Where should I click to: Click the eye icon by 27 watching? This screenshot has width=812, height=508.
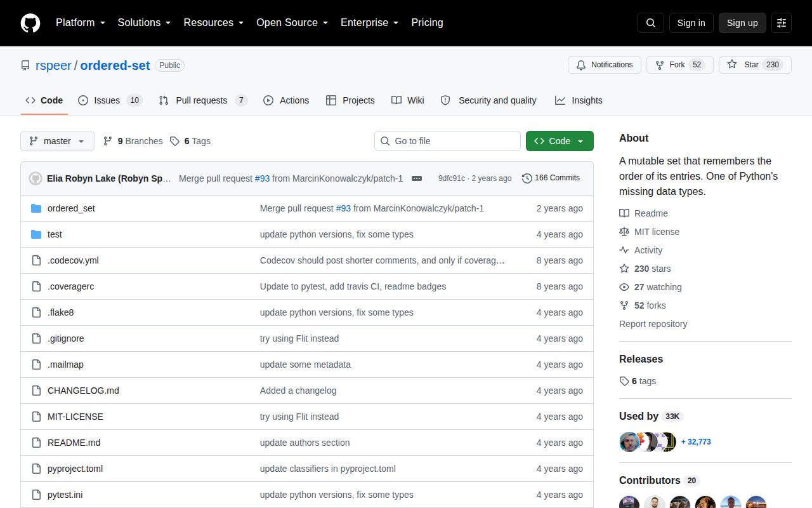[624, 287]
